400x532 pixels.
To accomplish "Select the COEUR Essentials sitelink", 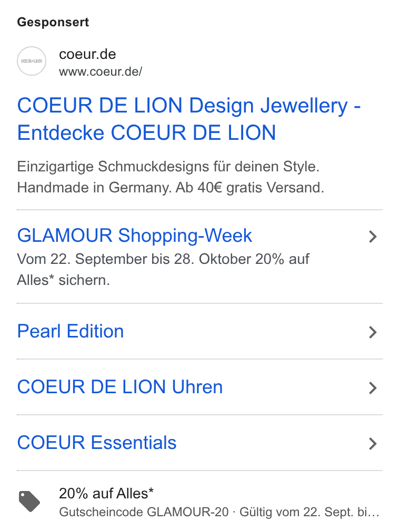I will click(97, 443).
